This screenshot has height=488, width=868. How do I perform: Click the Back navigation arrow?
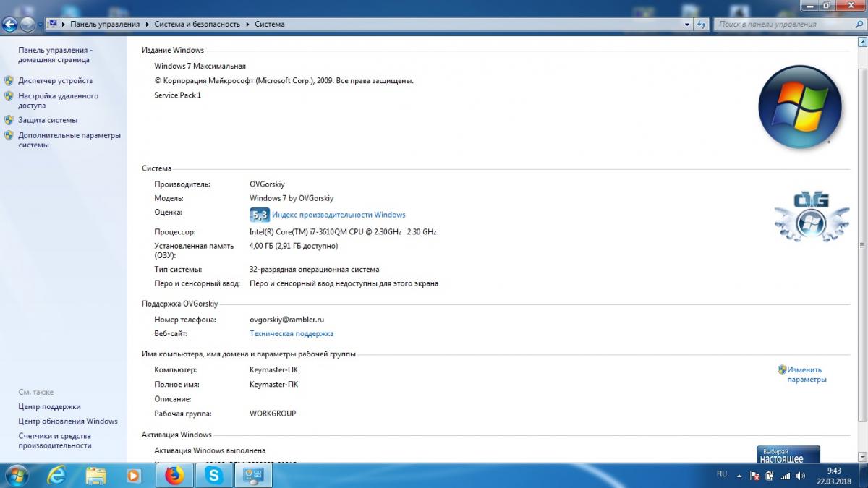pyautogui.click(x=10, y=24)
